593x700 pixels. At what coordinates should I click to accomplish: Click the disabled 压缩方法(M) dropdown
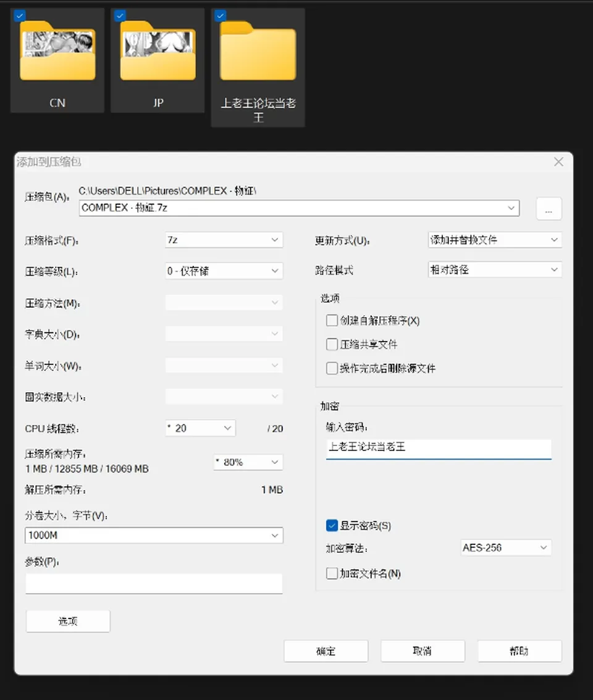pyautogui.click(x=224, y=303)
